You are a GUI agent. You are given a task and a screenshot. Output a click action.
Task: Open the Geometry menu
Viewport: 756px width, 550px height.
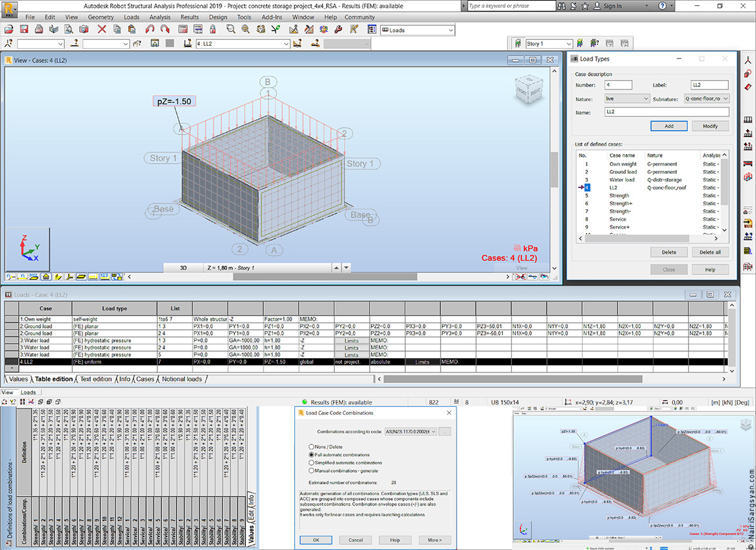[100, 17]
